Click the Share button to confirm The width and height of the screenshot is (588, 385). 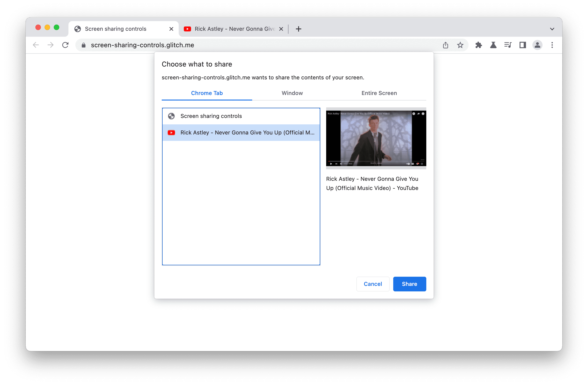tap(409, 284)
